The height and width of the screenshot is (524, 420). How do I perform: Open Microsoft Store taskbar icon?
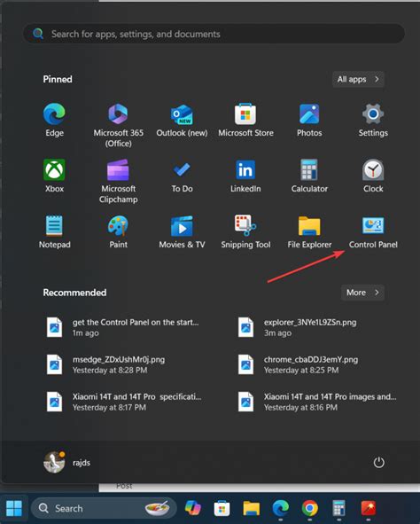[222, 508]
